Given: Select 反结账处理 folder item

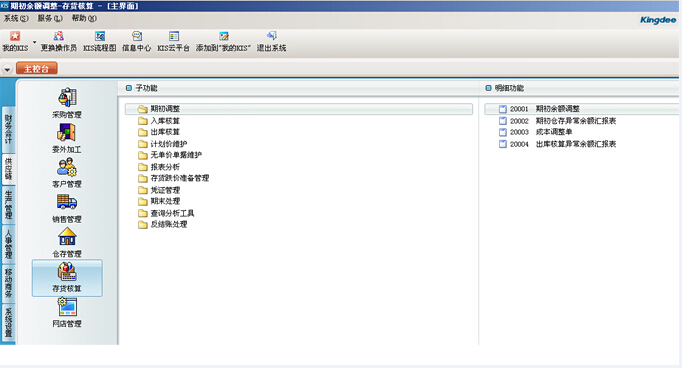Looking at the screenshot, I should click(163, 224).
